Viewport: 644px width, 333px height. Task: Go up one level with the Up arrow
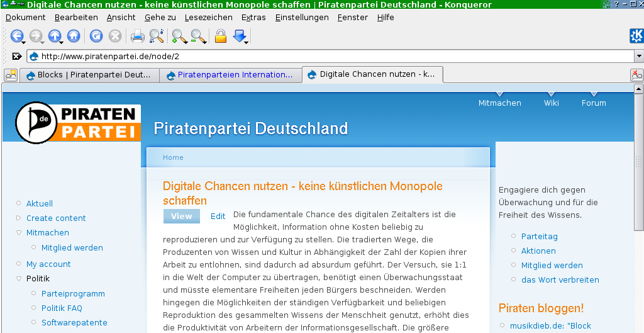point(55,37)
